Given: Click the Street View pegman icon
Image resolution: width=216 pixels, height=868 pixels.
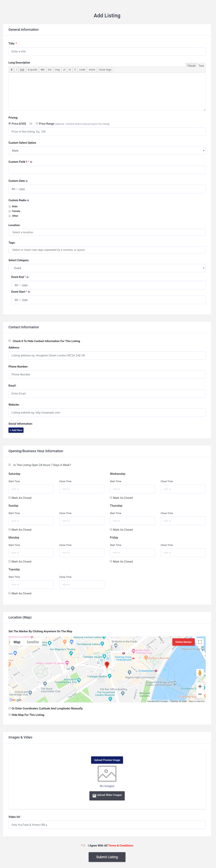Looking at the screenshot, I should coord(200,673).
